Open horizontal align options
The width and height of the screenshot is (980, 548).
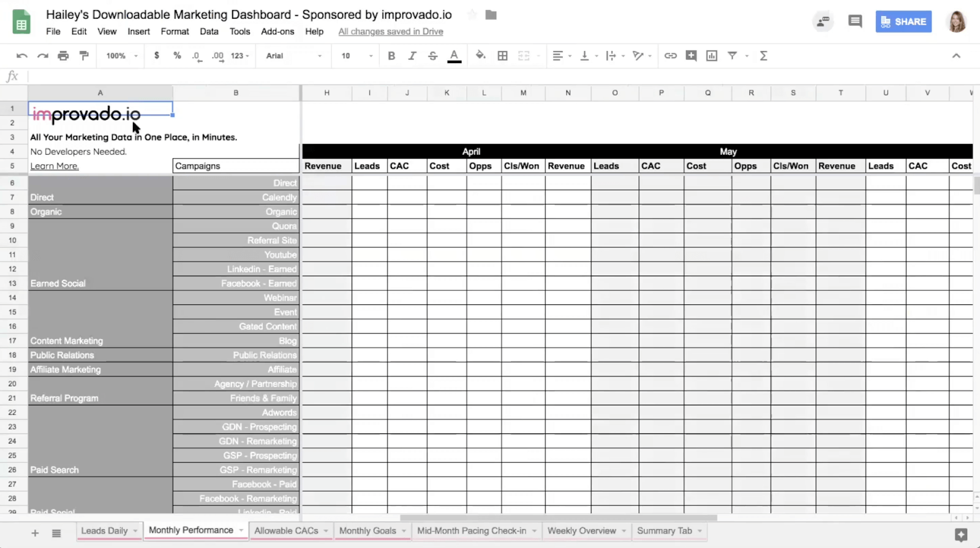(562, 56)
